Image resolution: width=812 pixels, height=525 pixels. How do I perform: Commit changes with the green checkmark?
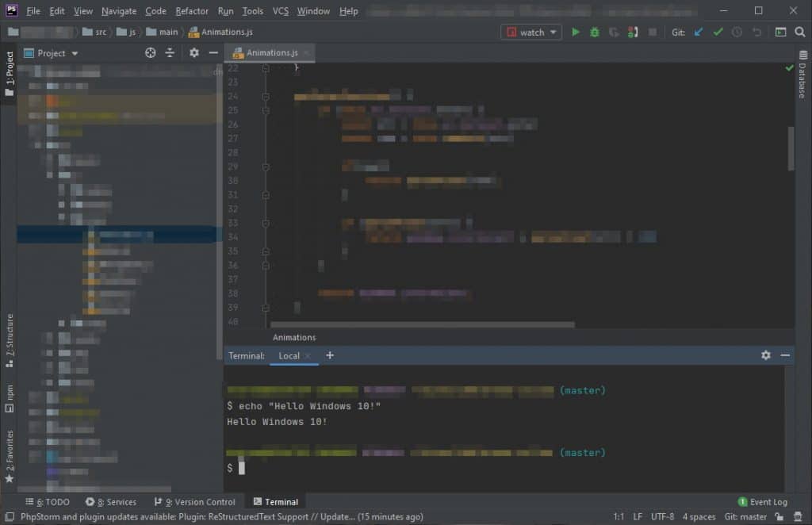click(x=718, y=32)
